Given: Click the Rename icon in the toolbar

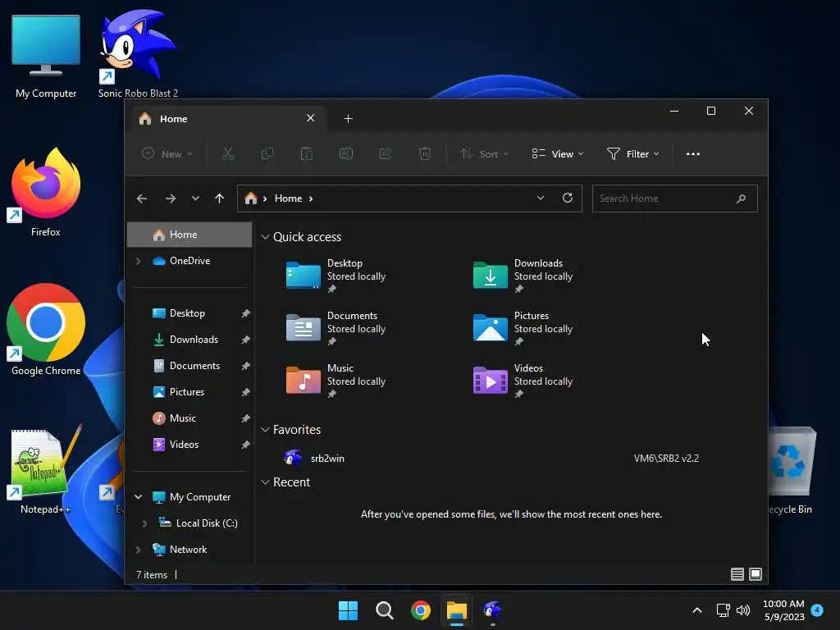Looking at the screenshot, I should click(346, 153).
